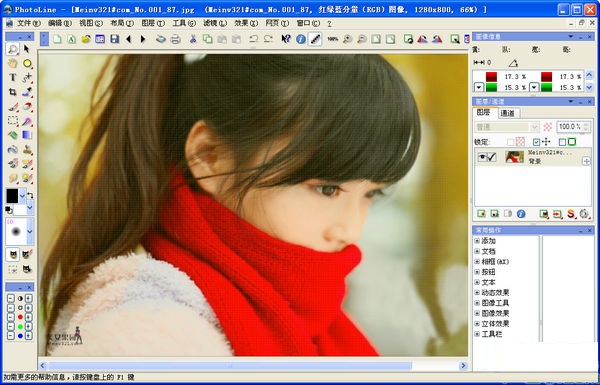
Task: Open foreground color dropdown arrow
Action: tap(22, 196)
